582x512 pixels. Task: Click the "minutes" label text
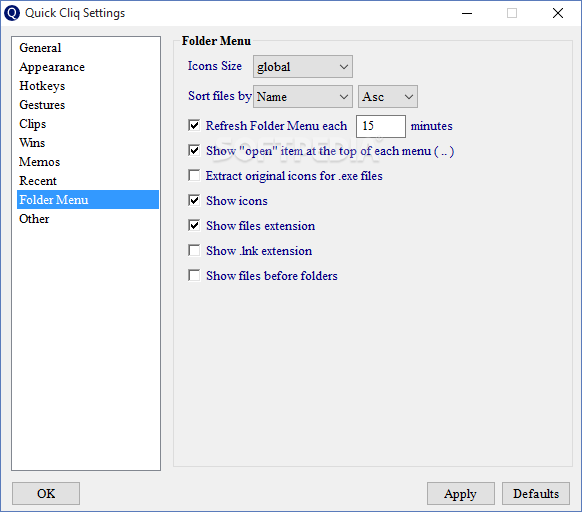coord(431,126)
